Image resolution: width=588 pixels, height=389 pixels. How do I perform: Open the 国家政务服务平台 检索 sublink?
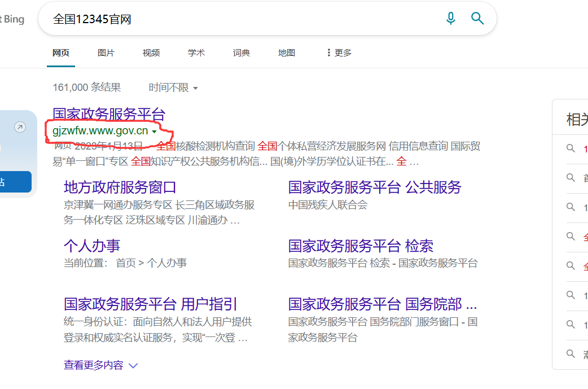point(361,246)
